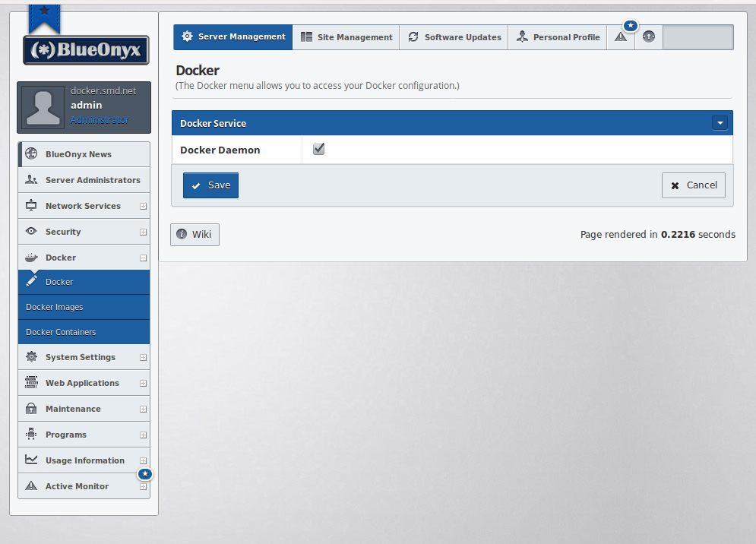Click the admin username text
Image resolution: width=756 pixels, height=544 pixels.
click(x=87, y=105)
